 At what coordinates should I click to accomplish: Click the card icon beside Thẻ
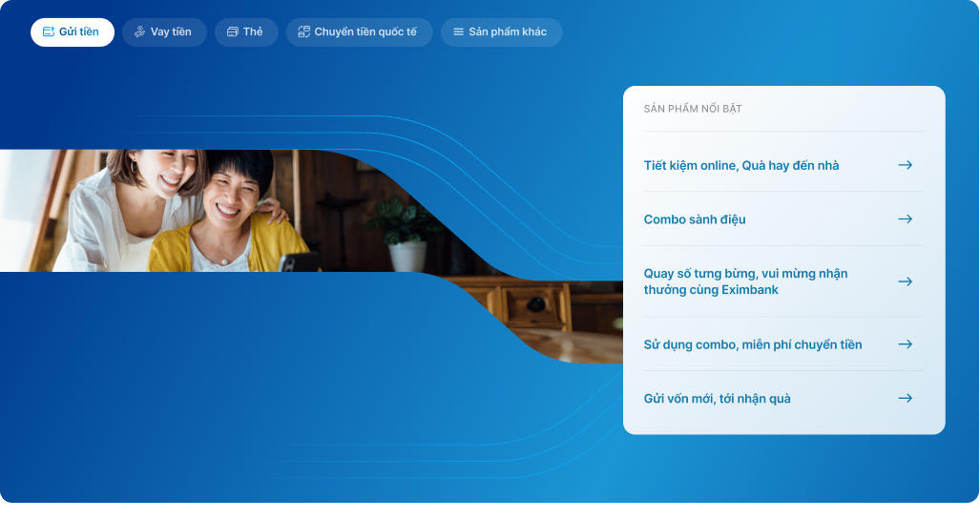[232, 32]
